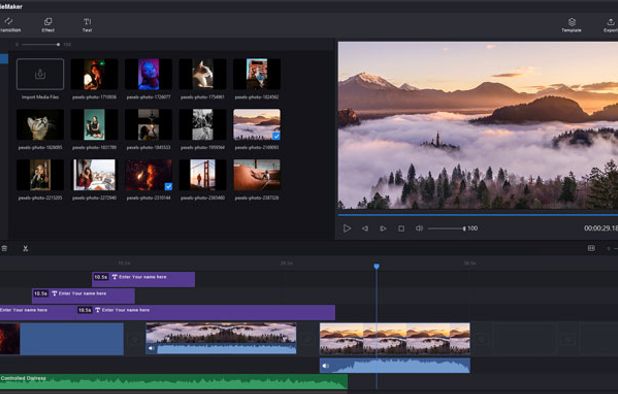Uncheck the sunset mountain thumbnail checkbox
Screen dimensions: 618x394
tap(276, 136)
